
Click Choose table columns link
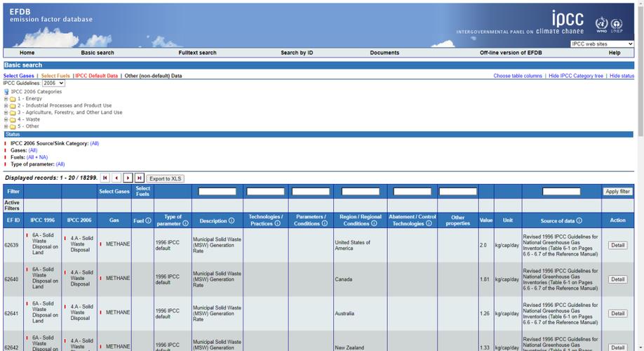(x=518, y=76)
